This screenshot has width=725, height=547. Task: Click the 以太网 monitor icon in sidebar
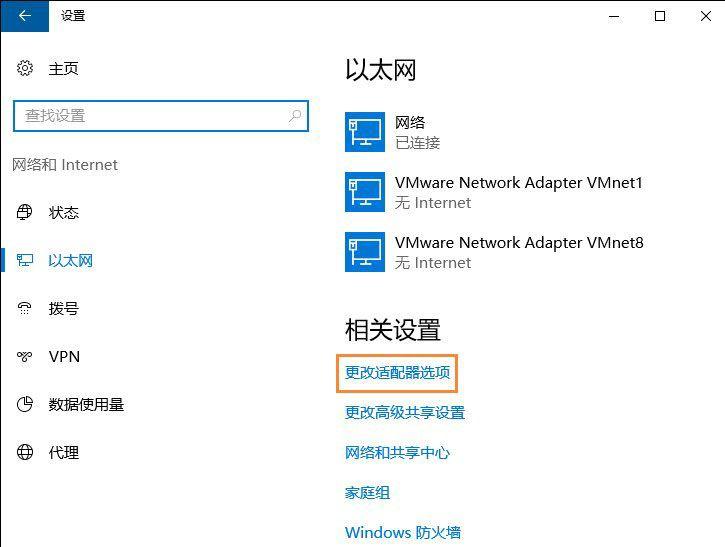click(25, 261)
